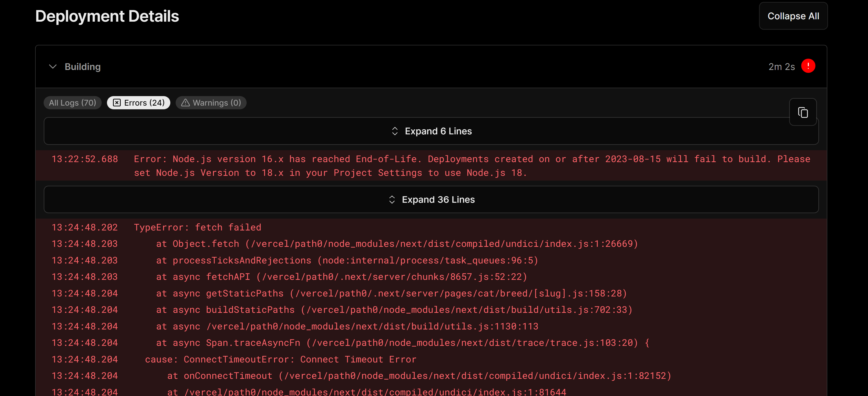Click the Deployment Details heading
This screenshot has width=868, height=396.
coord(107,16)
